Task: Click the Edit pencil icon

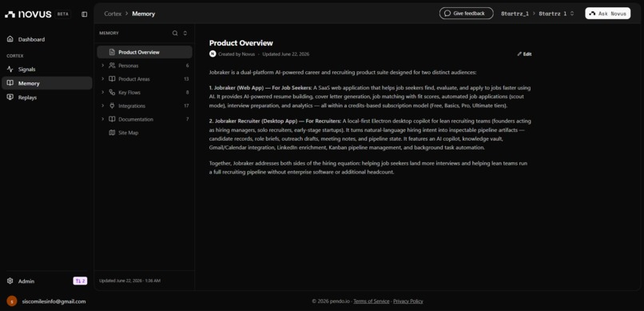Action: [x=519, y=54]
